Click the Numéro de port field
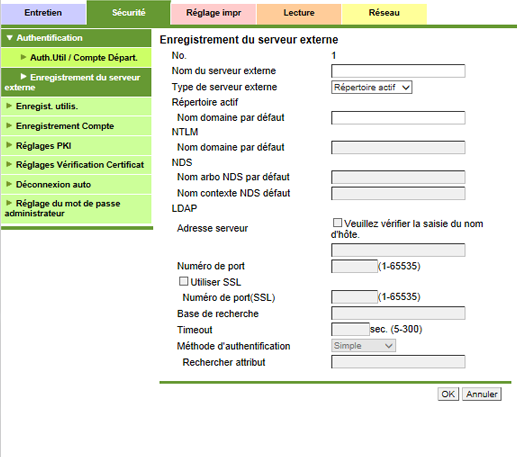This screenshot has width=517, height=457. pos(354,266)
